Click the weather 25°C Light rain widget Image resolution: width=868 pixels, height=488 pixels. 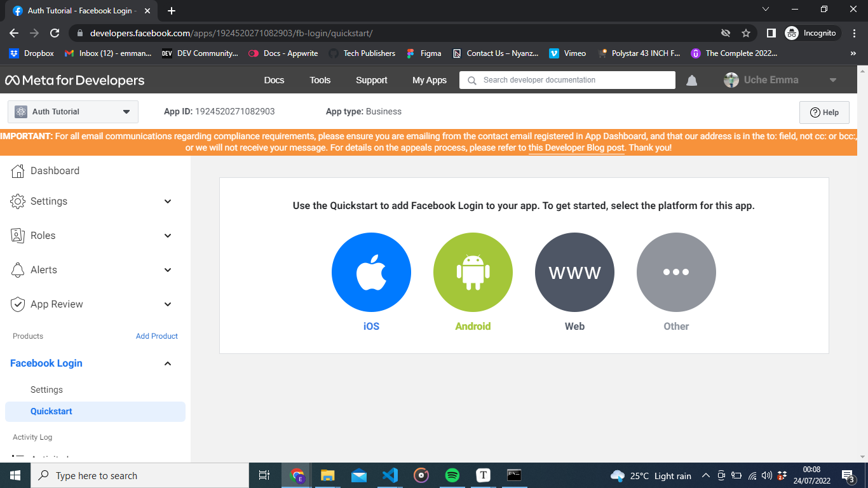pyautogui.click(x=651, y=475)
